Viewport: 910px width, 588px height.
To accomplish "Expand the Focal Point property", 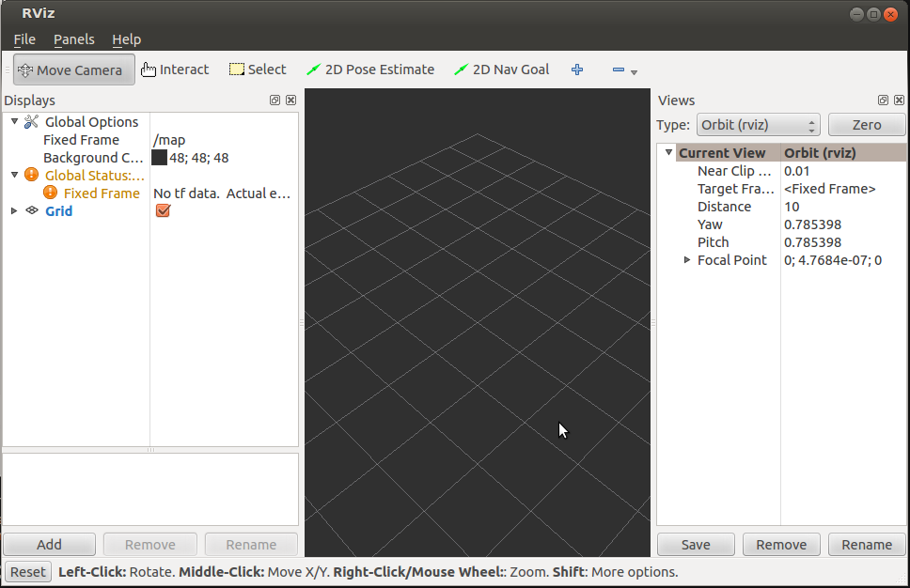I will [x=687, y=260].
